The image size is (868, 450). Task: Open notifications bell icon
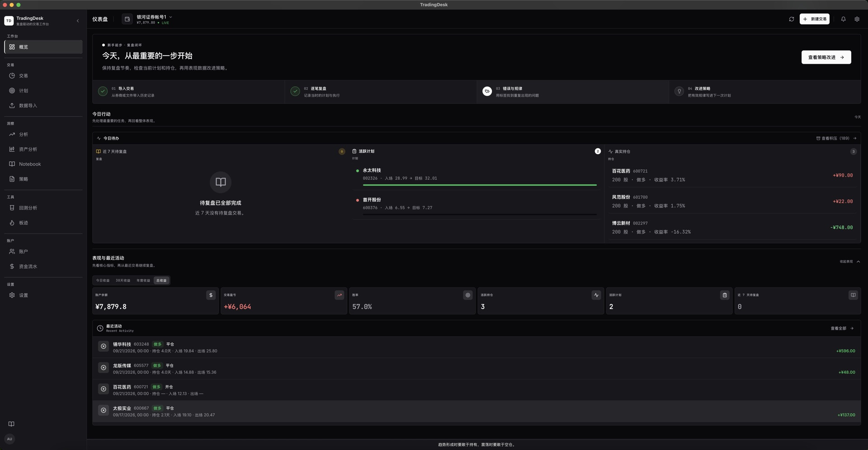(x=843, y=19)
